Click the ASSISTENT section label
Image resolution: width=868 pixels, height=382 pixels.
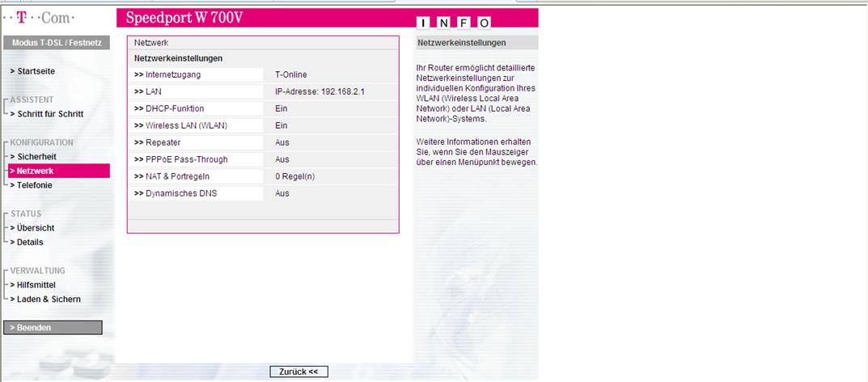point(32,100)
